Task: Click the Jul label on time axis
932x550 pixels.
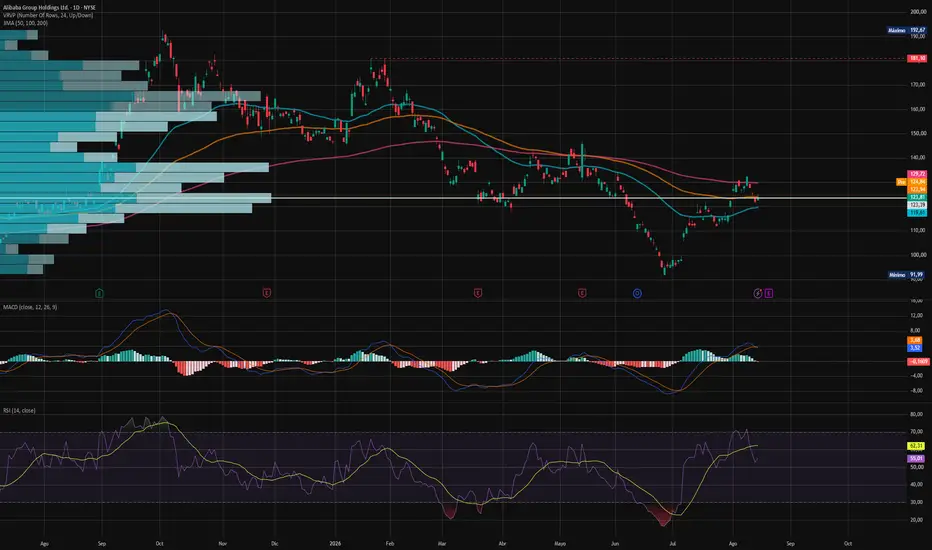Action: click(672, 543)
